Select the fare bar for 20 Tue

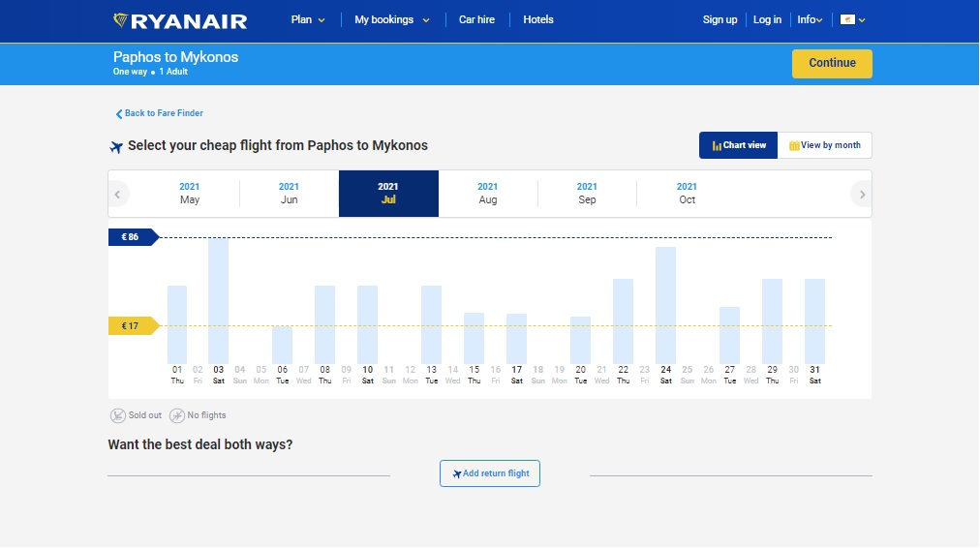[x=581, y=340]
